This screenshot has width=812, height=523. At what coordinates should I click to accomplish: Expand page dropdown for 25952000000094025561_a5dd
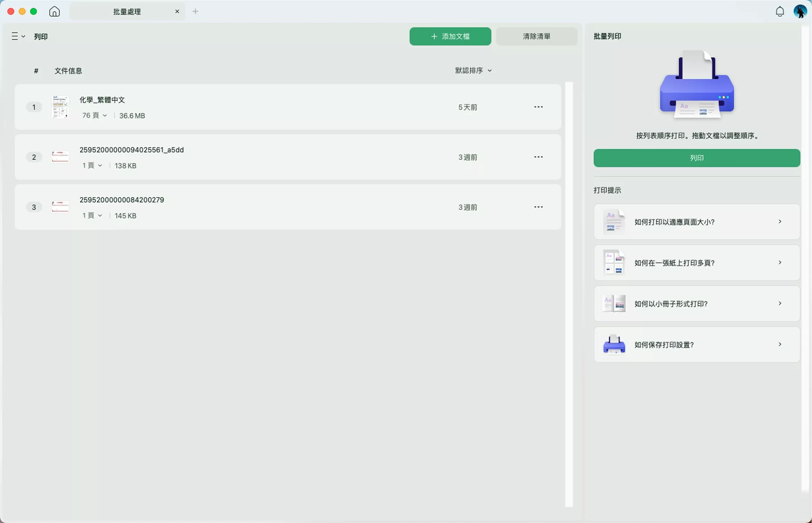92,165
